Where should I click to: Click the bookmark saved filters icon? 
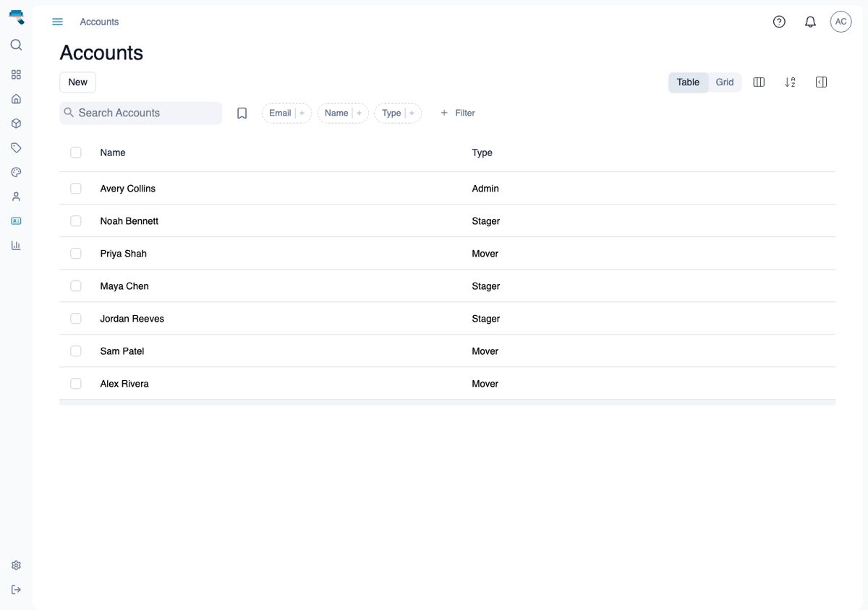242,113
